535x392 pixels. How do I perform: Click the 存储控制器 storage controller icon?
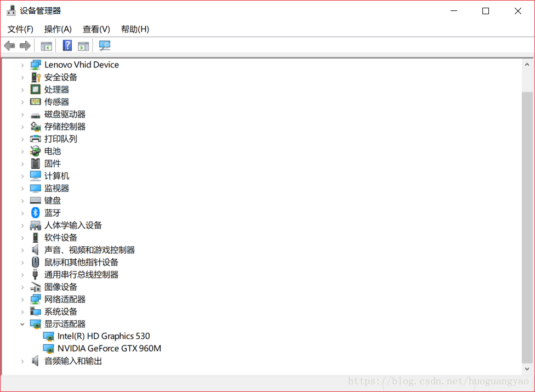point(36,127)
